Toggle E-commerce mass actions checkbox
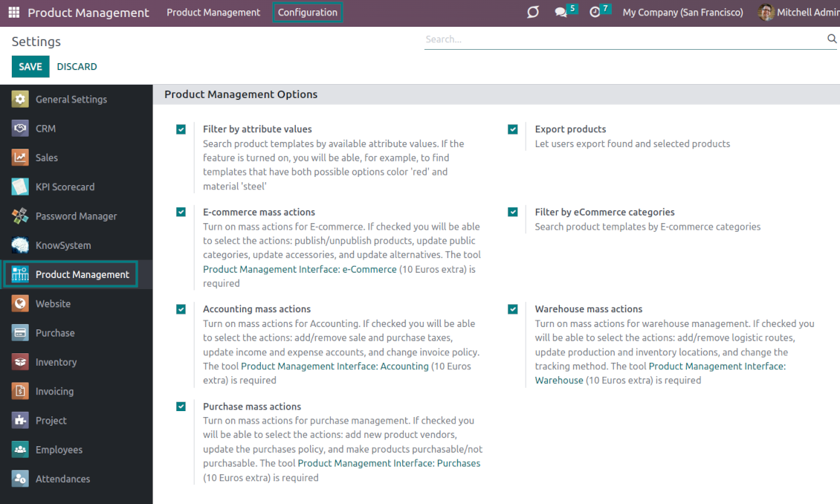 pyautogui.click(x=181, y=212)
